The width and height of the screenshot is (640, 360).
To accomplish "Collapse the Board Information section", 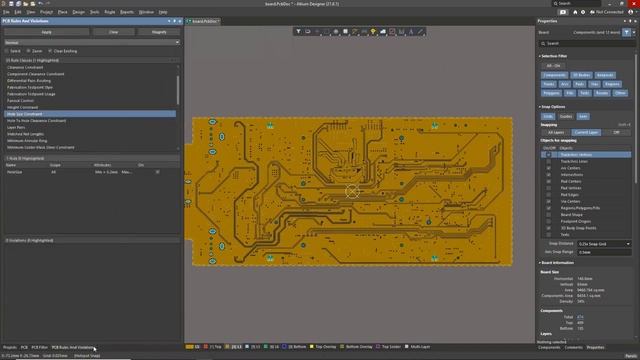I will coord(540,263).
